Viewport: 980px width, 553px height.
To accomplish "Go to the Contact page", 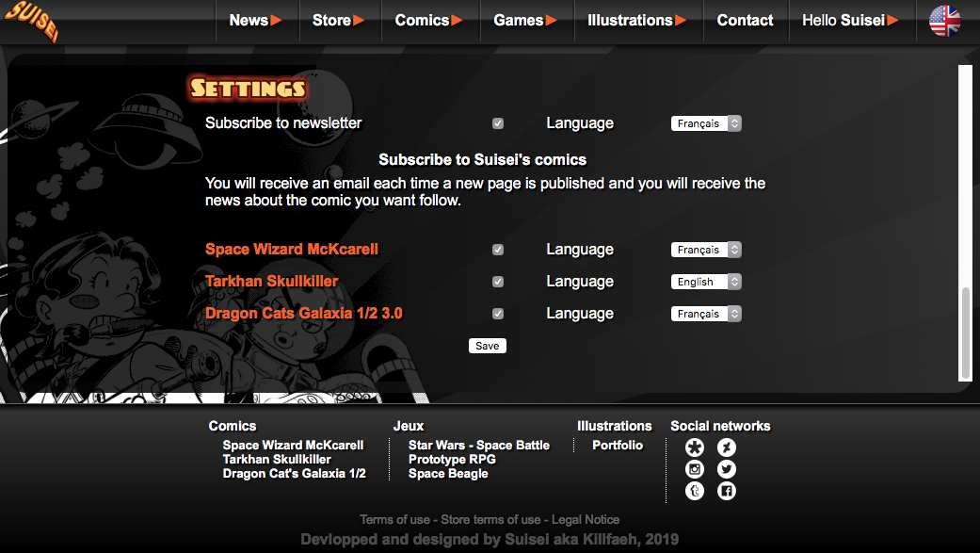I will pos(745,20).
